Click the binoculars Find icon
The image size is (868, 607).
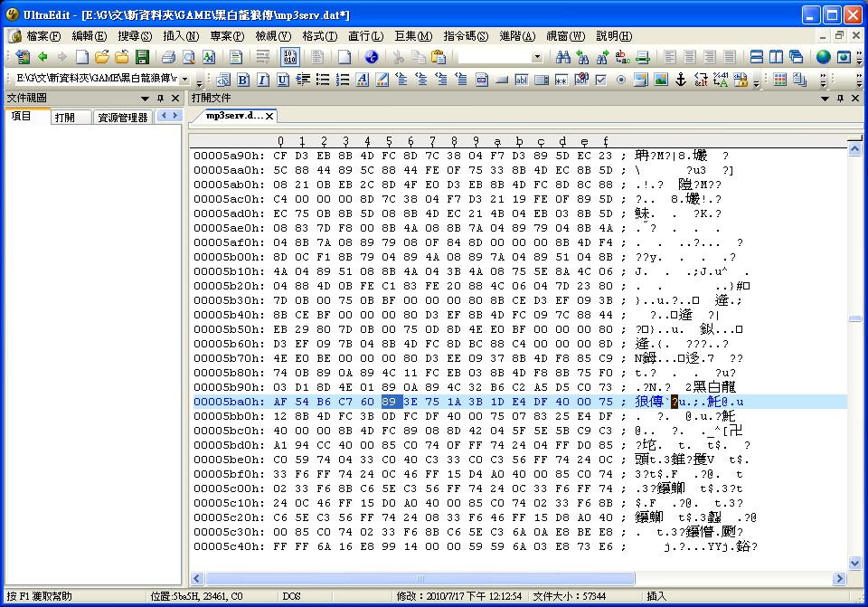562,56
